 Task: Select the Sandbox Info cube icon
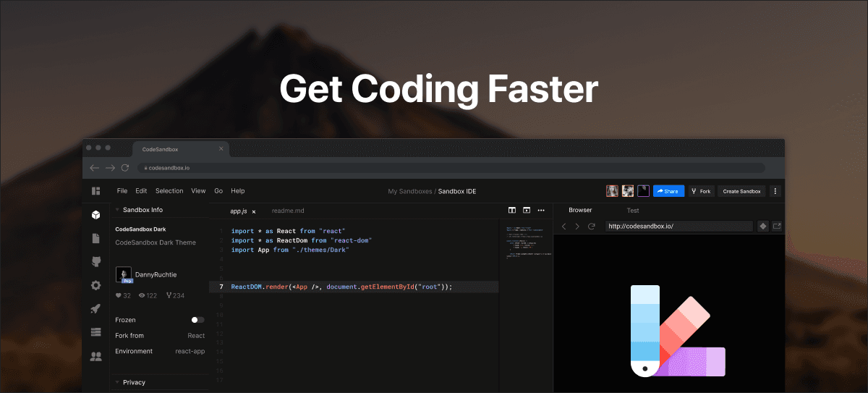coord(95,215)
